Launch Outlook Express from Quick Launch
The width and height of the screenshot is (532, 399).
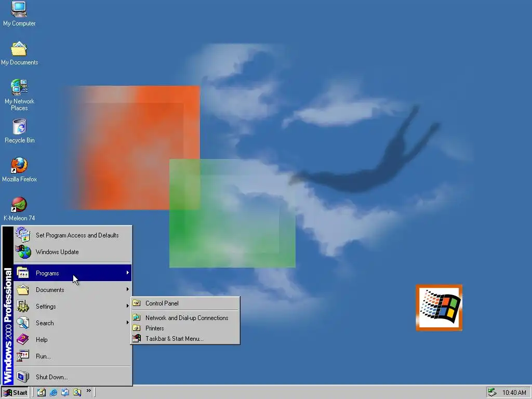tap(65, 393)
